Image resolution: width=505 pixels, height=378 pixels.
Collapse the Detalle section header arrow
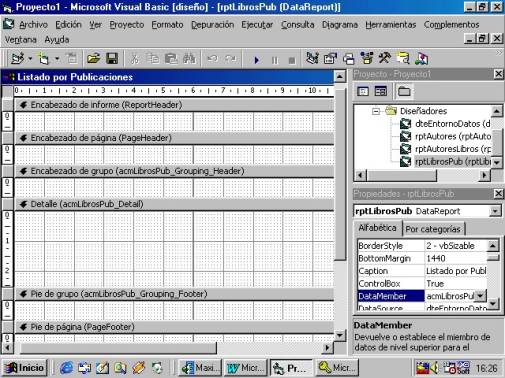pos(23,204)
